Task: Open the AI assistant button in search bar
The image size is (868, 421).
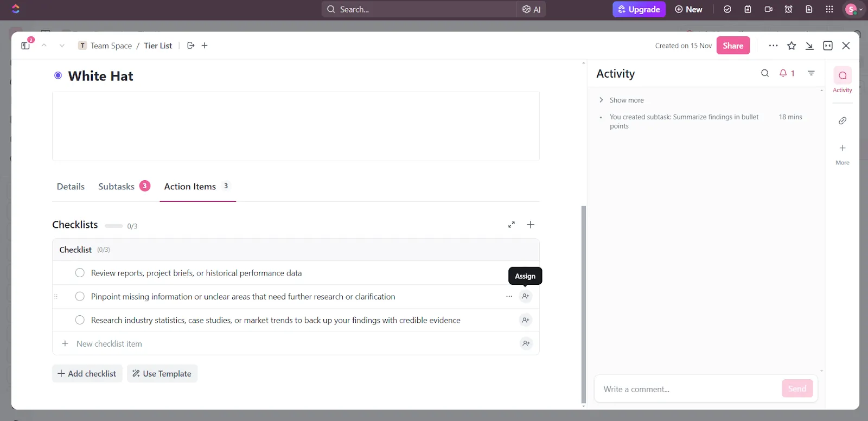Action: pyautogui.click(x=532, y=9)
